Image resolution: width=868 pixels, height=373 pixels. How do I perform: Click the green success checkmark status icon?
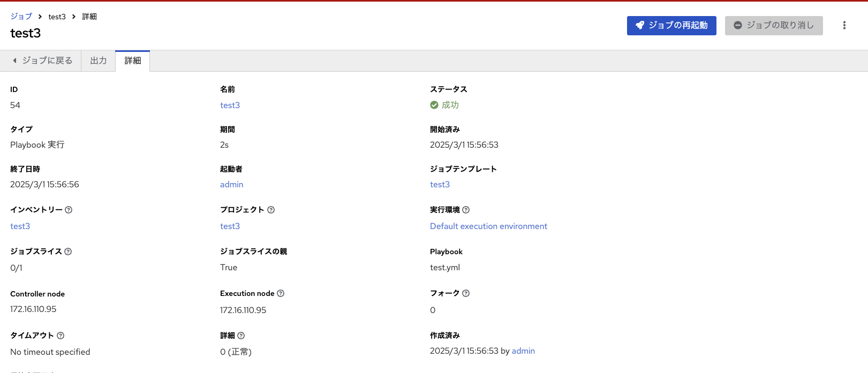434,105
